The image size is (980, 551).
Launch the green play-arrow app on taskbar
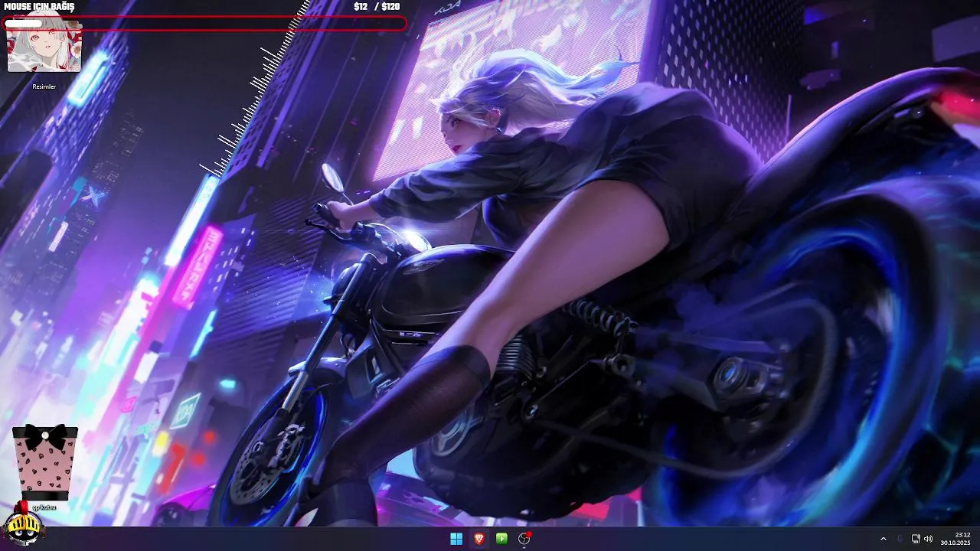[x=501, y=539]
